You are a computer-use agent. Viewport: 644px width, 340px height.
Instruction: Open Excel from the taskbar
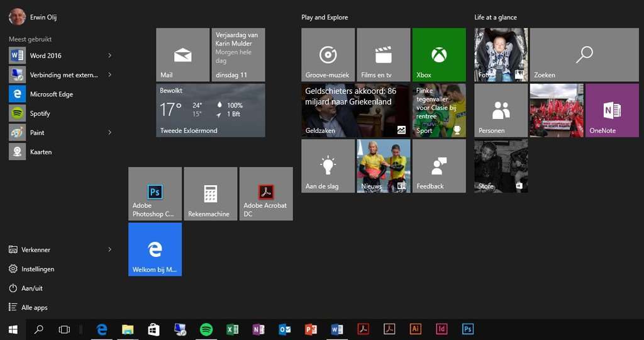tap(233, 329)
